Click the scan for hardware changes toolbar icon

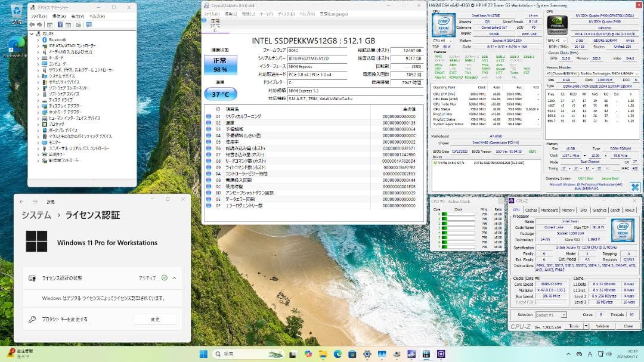(78, 24)
